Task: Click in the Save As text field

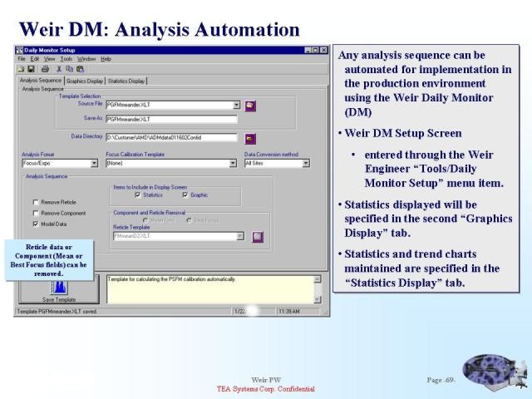Action: point(171,119)
